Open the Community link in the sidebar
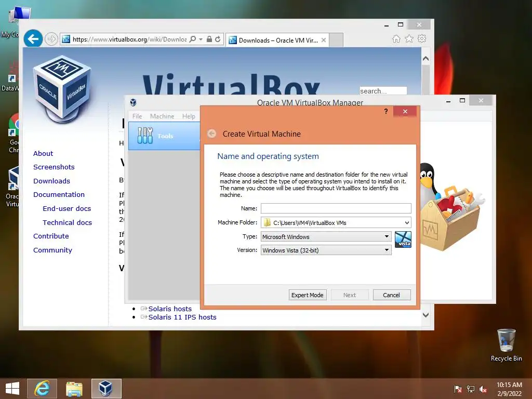 click(52, 250)
